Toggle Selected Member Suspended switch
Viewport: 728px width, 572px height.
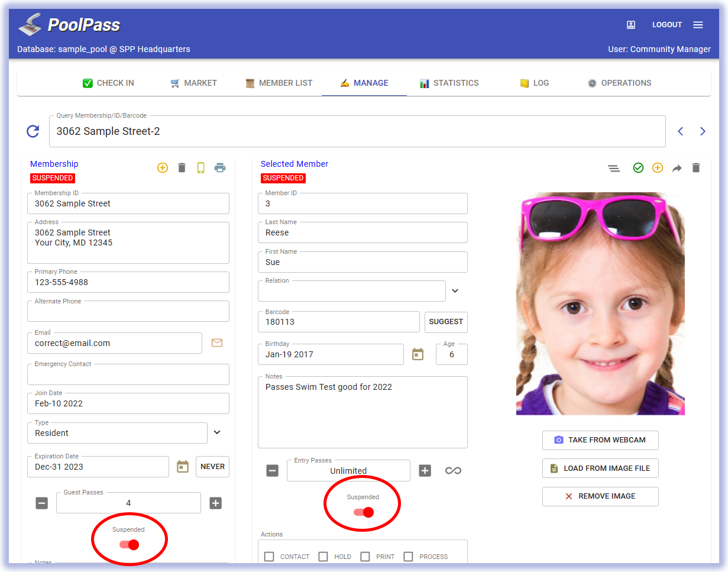[364, 512]
